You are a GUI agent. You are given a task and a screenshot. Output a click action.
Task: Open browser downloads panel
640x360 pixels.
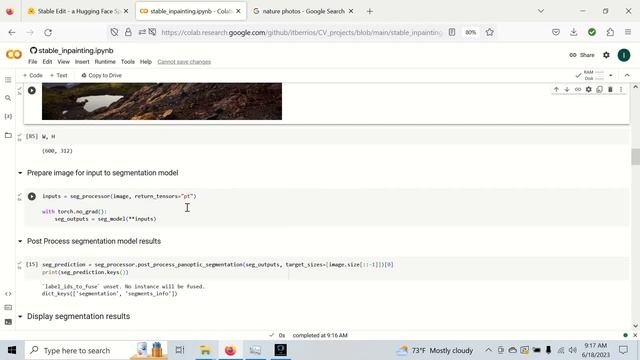573,32
